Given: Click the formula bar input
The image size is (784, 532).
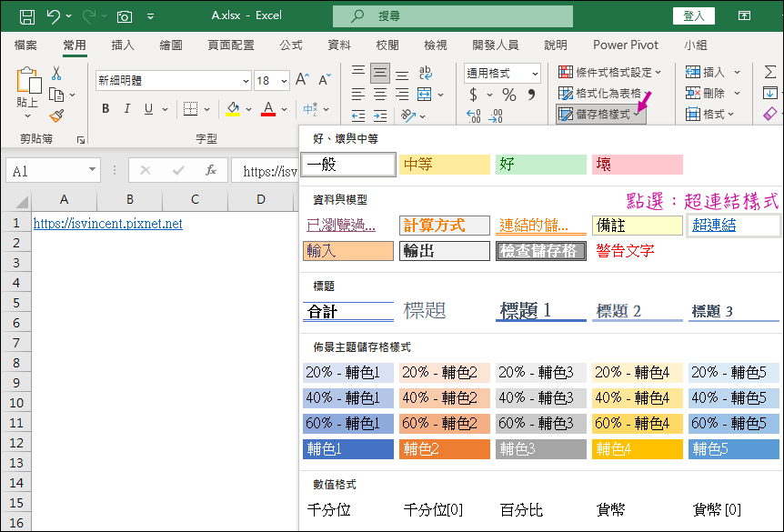Looking at the screenshot, I should coord(265,171).
